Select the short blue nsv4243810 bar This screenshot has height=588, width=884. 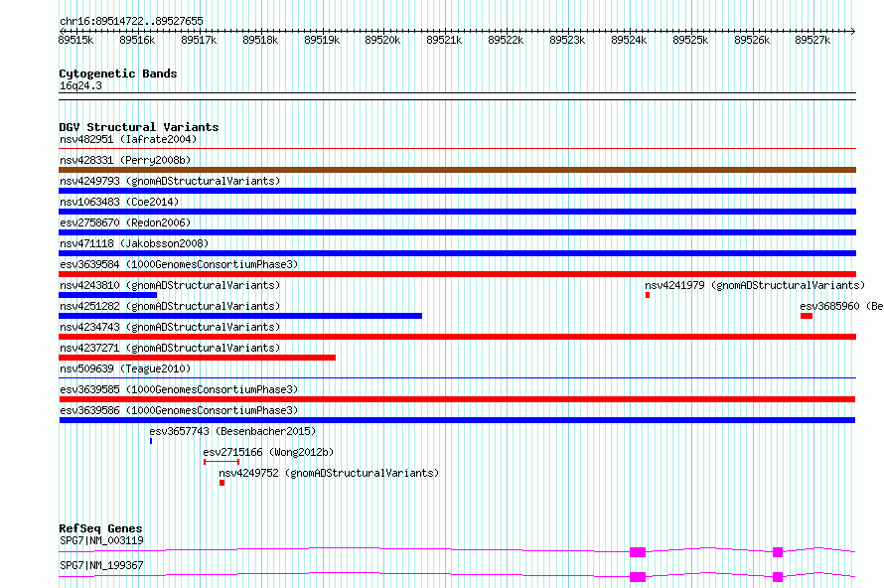point(107,295)
